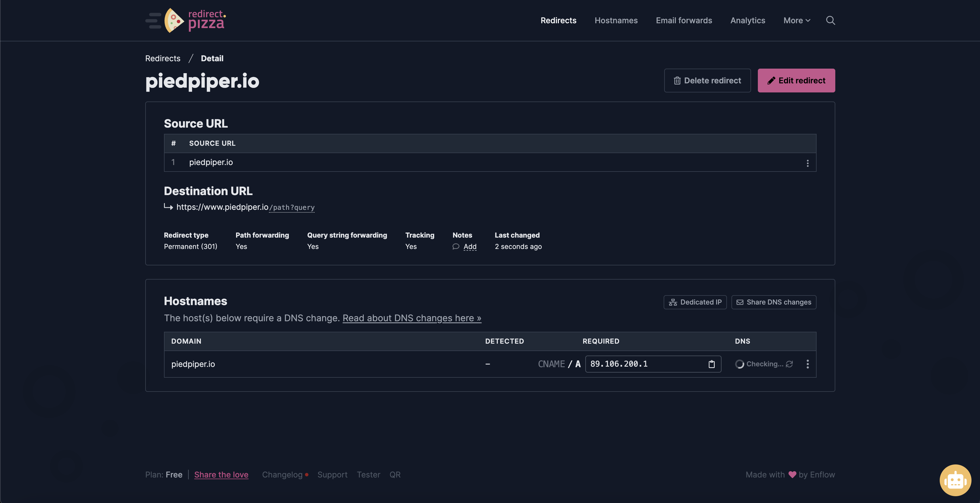Copy the required IP to clipboard

coord(711,364)
